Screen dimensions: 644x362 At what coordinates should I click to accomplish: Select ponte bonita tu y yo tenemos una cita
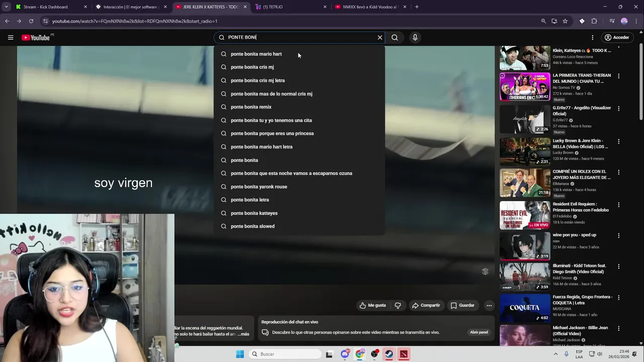[x=299, y=120]
